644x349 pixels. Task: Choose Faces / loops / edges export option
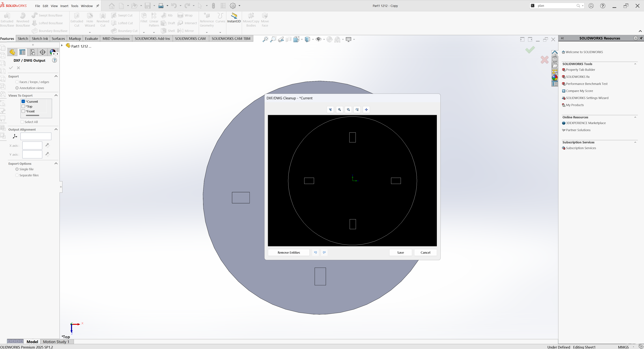[17, 82]
